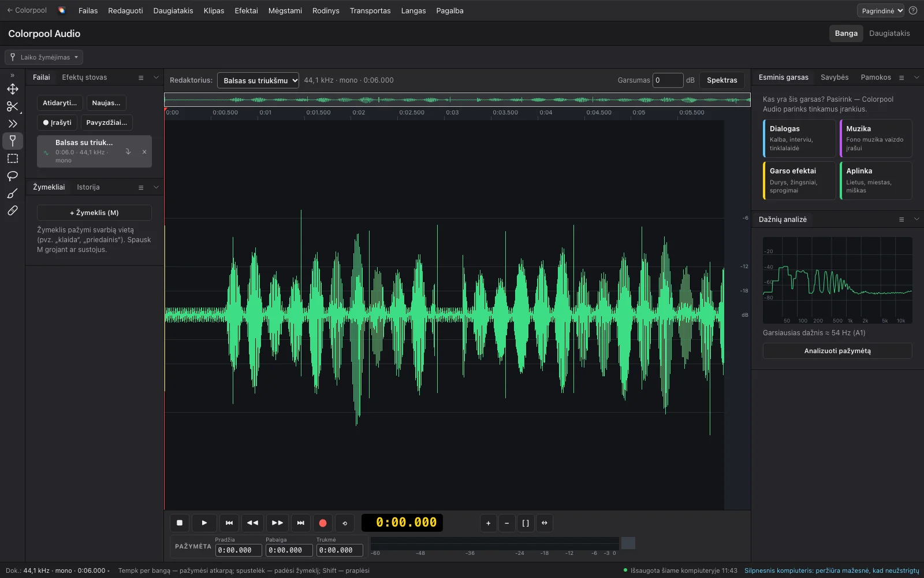
Task: Open the Failai panel hamburger menu
Action: click(x=141, y=77)
